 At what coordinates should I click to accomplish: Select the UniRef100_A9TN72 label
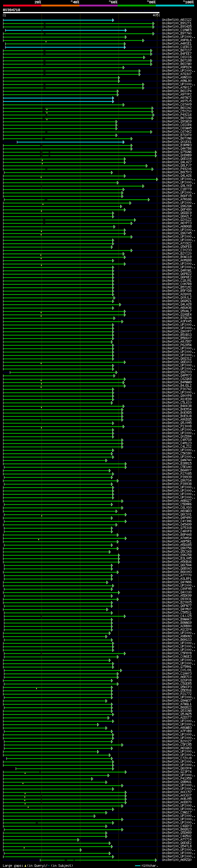tap(177, 98)
